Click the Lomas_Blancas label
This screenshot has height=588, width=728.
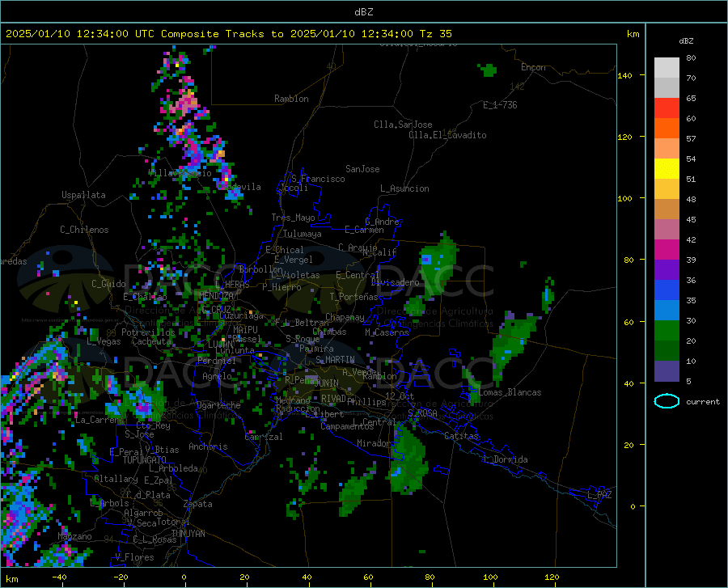pos(510,392)
